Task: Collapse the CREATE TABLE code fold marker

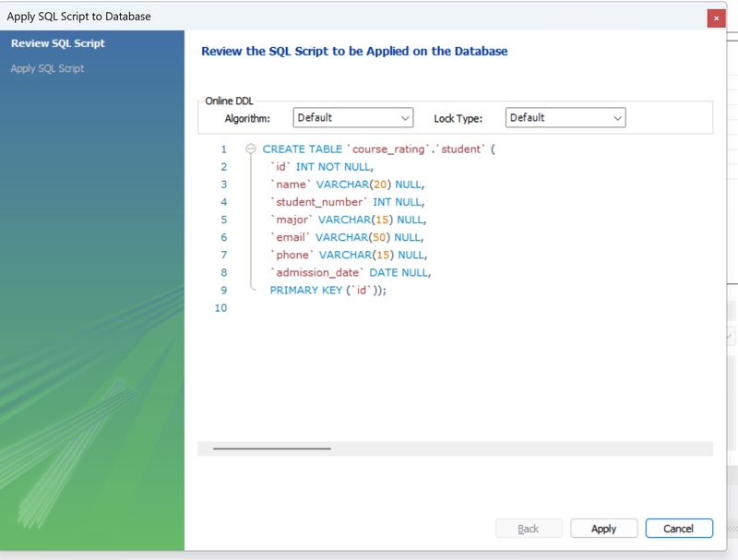Action: click(251, 149)
